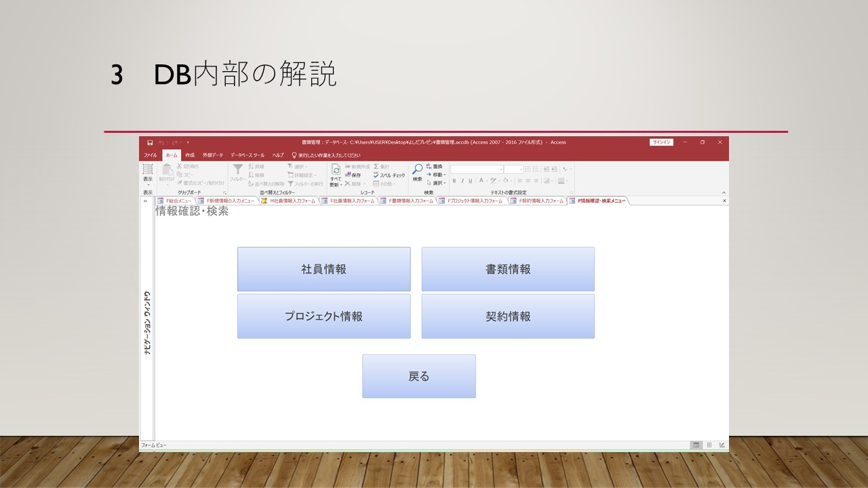
Task: Toggle underline formatting button
Action: point(471,181)
